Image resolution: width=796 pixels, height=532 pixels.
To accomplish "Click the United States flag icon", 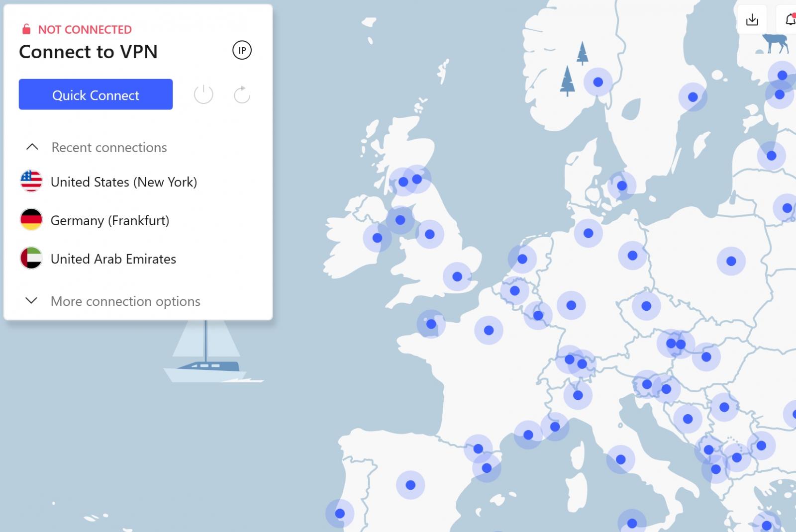I will 31,181.
